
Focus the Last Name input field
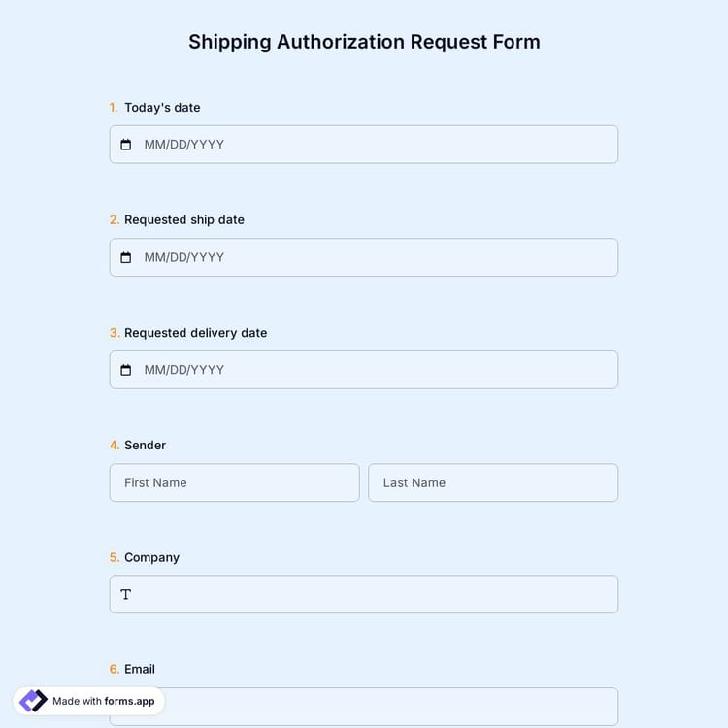493,482
